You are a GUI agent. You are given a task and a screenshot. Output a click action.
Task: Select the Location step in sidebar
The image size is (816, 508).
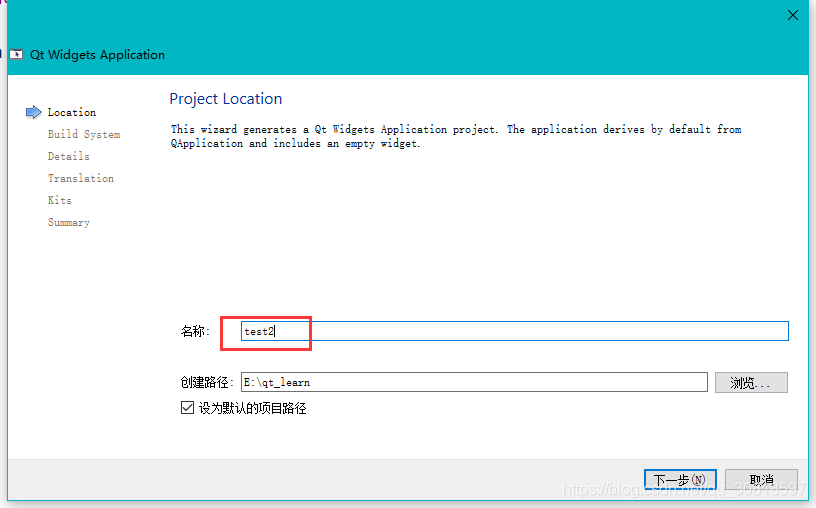click(x=72, y=112)
